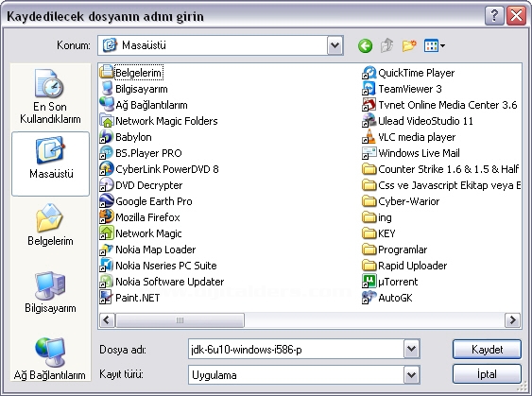Click the Help question mark button
The width and height of the screenshot is (532, 396).
click(x=494, y=16)
